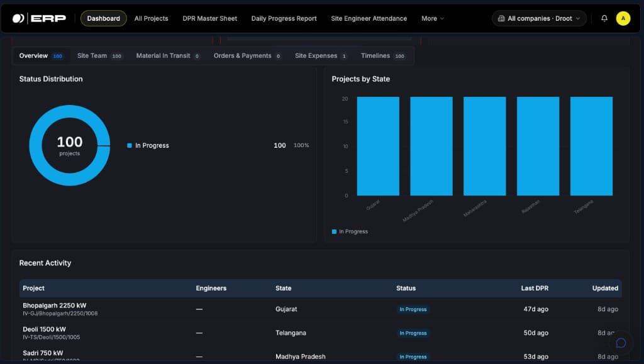
Task: Switch to Material In Transit tab
Action: pos(168,56)
